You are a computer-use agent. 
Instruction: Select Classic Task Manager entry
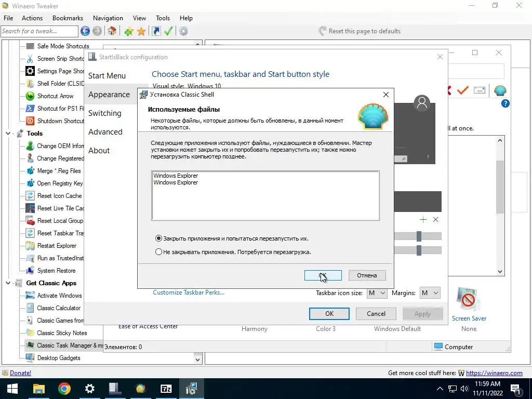(x=70, y=345)
